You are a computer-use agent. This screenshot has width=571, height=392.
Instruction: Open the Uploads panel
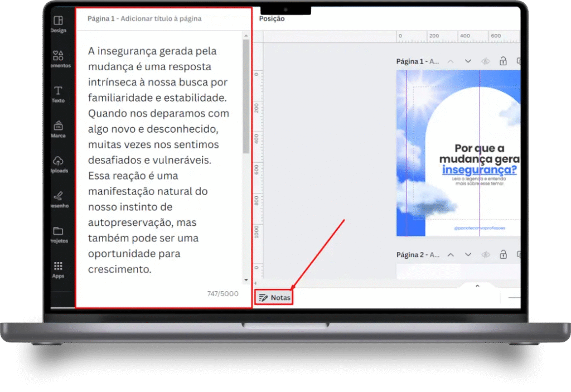click(58, 164)
